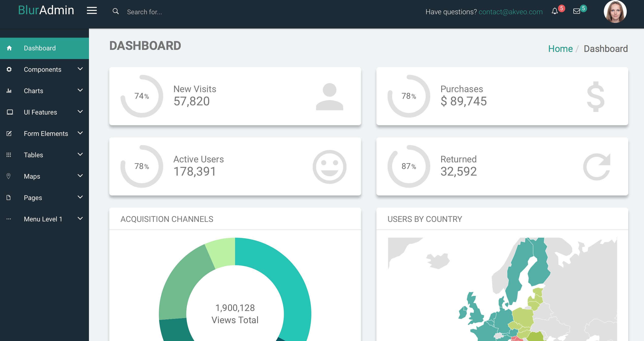Click the hamburger menu icon
The image size is (644, 341).
pos(92,11)
